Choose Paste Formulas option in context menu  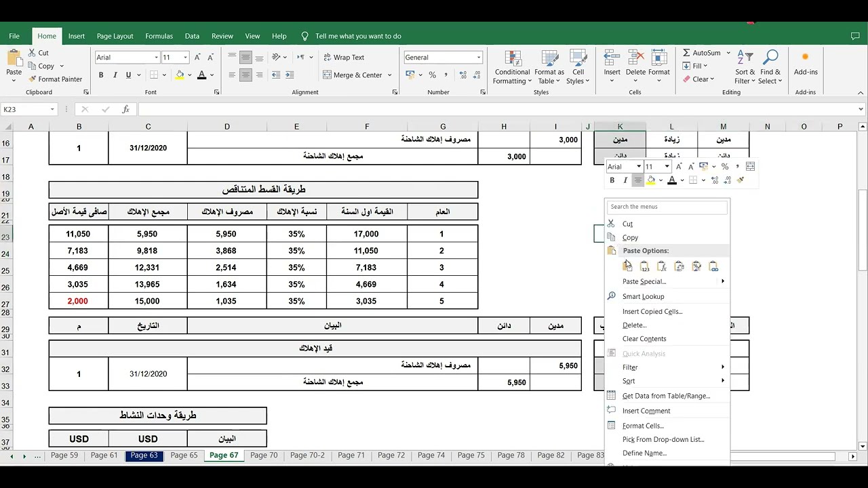coord(662,266)
